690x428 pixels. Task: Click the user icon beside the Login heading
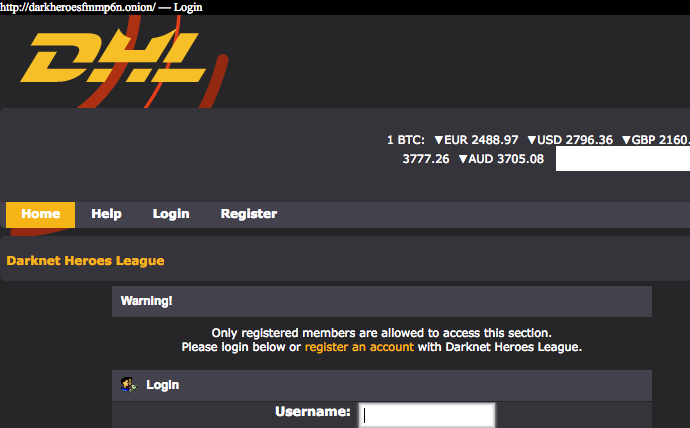128,384
